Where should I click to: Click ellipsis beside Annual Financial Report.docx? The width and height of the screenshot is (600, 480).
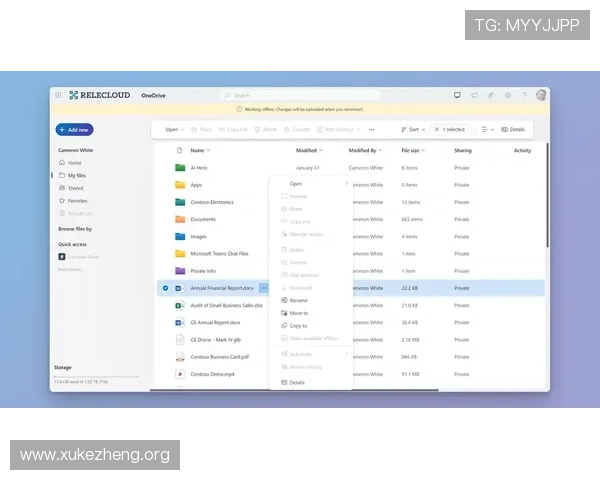coord(264,288)
